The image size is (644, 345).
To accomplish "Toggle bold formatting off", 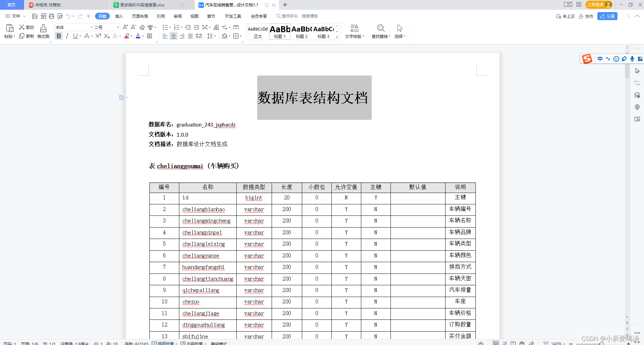I will coord(59,36).
